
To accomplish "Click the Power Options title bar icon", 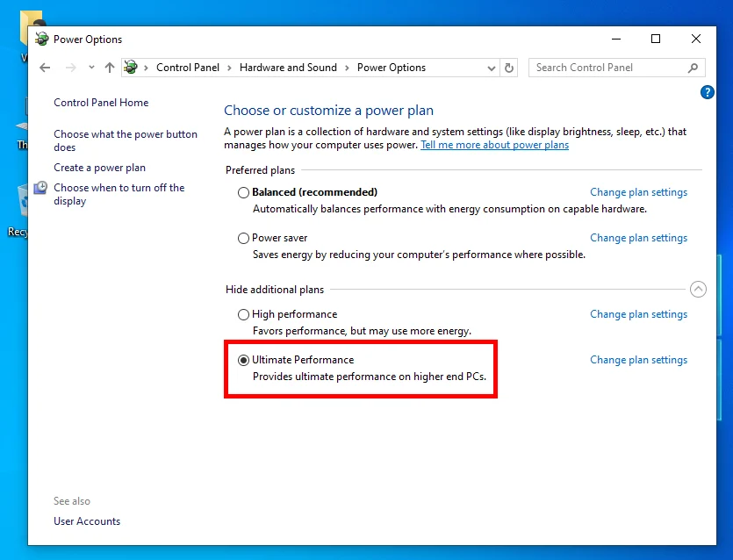I will click(41, 39).
